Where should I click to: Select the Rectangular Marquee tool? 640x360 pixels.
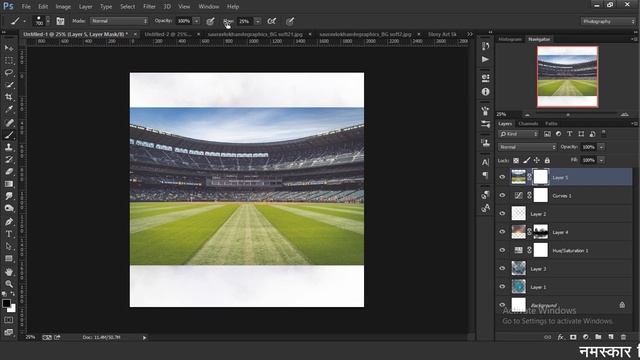(9, 60)
